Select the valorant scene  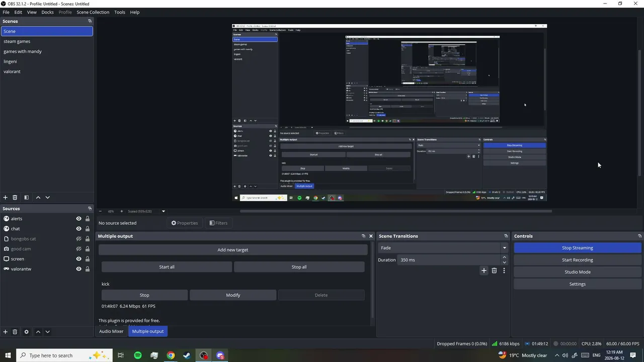pyautogui.click(x=47, y=71)
